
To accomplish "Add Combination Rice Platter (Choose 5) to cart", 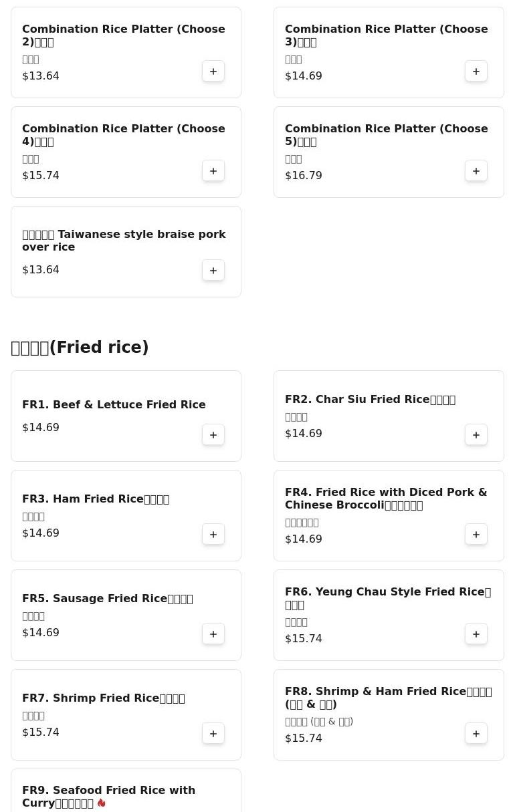I will point(476,171).
